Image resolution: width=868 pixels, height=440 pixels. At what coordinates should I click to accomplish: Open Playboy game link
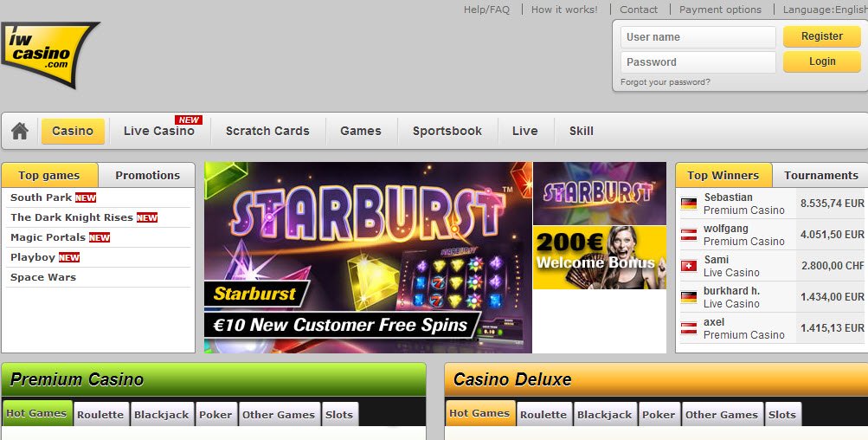(33, 258)
